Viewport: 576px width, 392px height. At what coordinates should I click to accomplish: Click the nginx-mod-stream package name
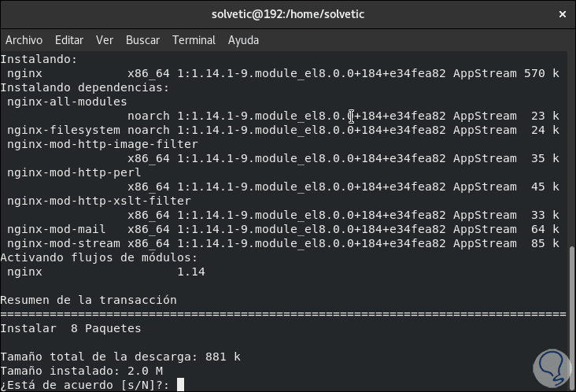pyautogui.click(x=64, y=243)
